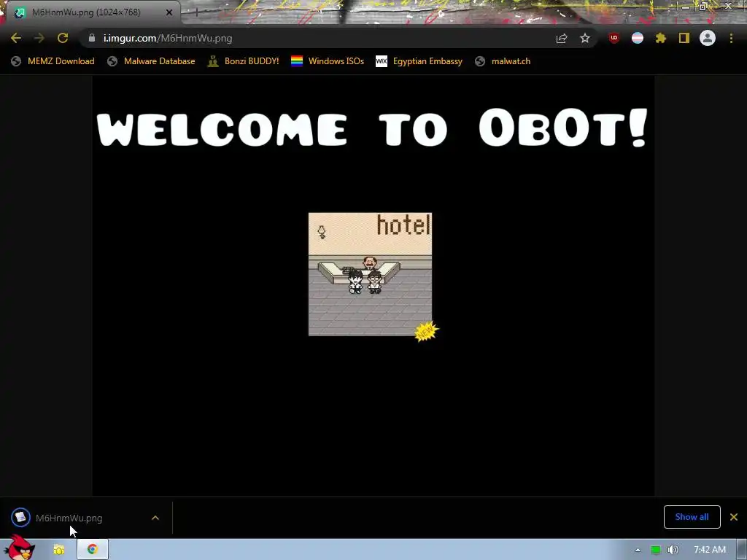This screenshot has width=747, height=560.
Task: Open the uBlock Origin extension icon
Action: pyautogui.click(x=614, y=38)
